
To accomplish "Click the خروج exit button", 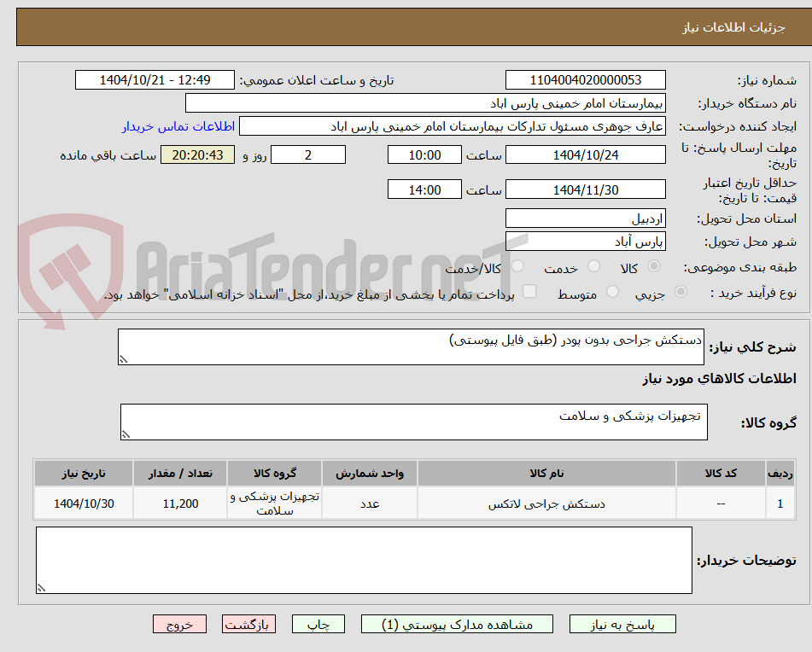I will click(x=179, y=624).
